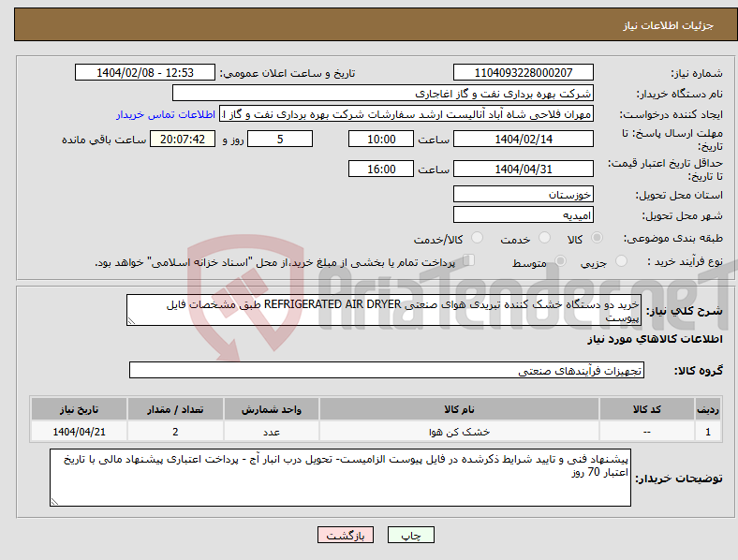Click the نام دستگاه خریدار label
738x560 pixels.
coord(680,95)
